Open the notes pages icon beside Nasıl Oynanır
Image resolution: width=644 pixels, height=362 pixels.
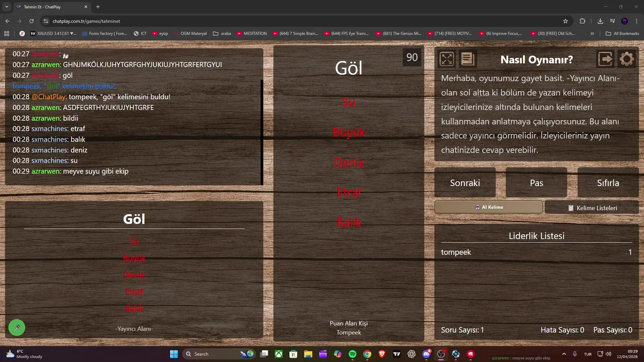pyautogui.click(x=468, y=59)
